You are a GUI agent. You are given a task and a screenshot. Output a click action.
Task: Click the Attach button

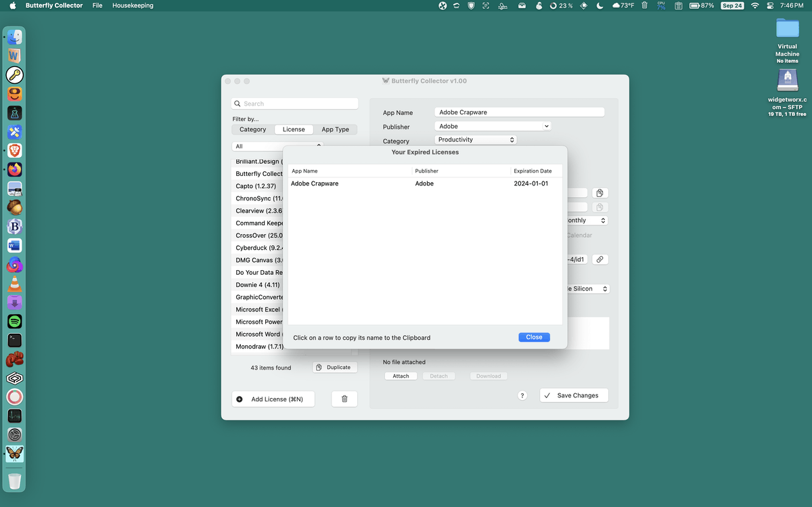pyautogui.click(x=401, y=376)
